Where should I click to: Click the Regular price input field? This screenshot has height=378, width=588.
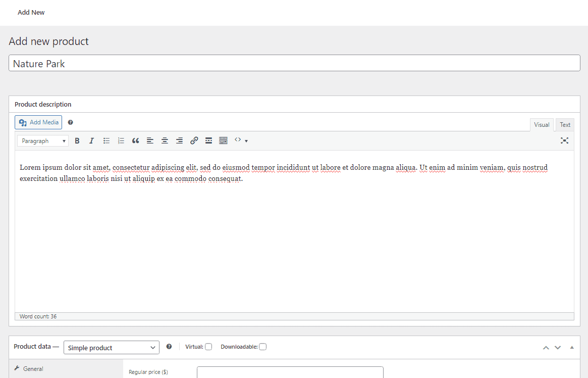point(290,372)
